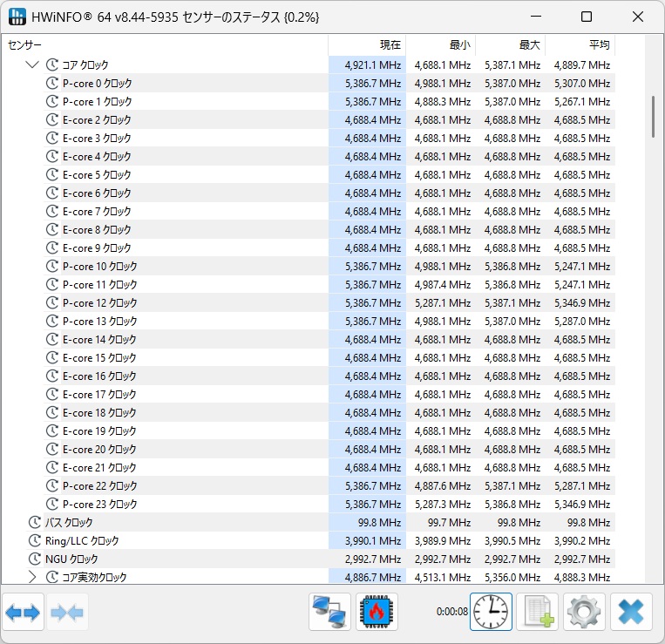This screenshot has height=644, width=665.
Task: Click the 最小 column header
Action: [x=441, y=45]
